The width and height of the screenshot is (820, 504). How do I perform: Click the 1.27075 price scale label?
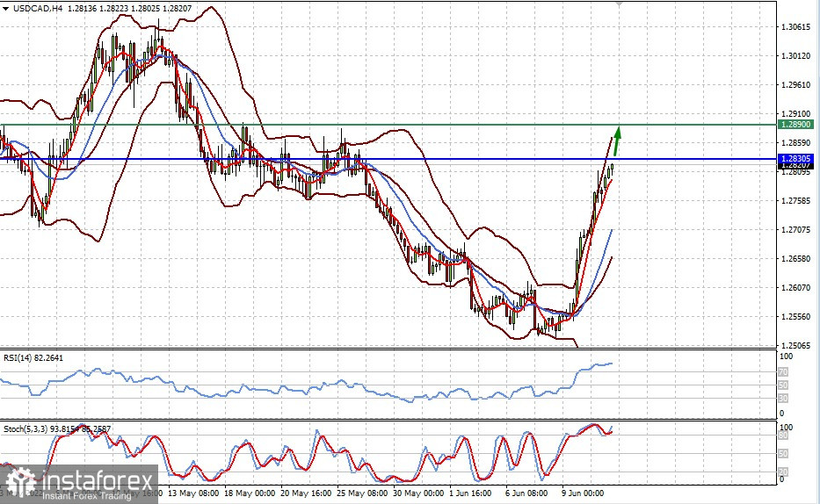pyautogui.click(x=795, y=230)
